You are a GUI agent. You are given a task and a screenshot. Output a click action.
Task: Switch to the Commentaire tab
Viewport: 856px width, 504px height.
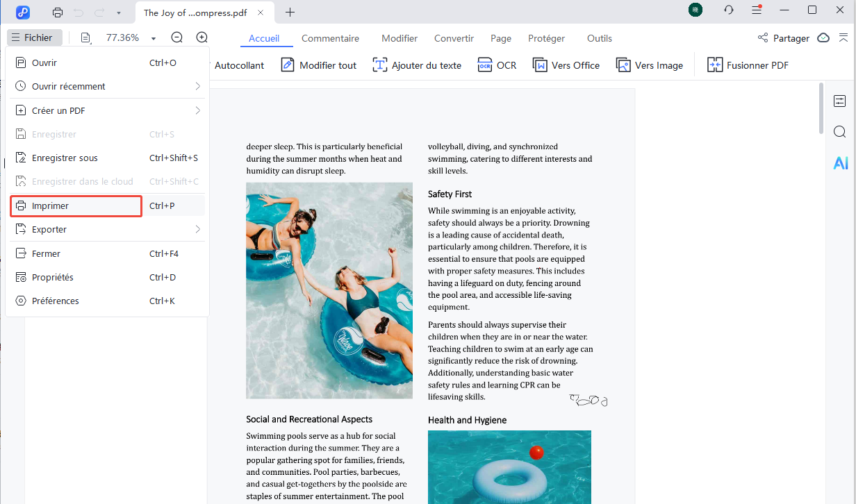330,38
